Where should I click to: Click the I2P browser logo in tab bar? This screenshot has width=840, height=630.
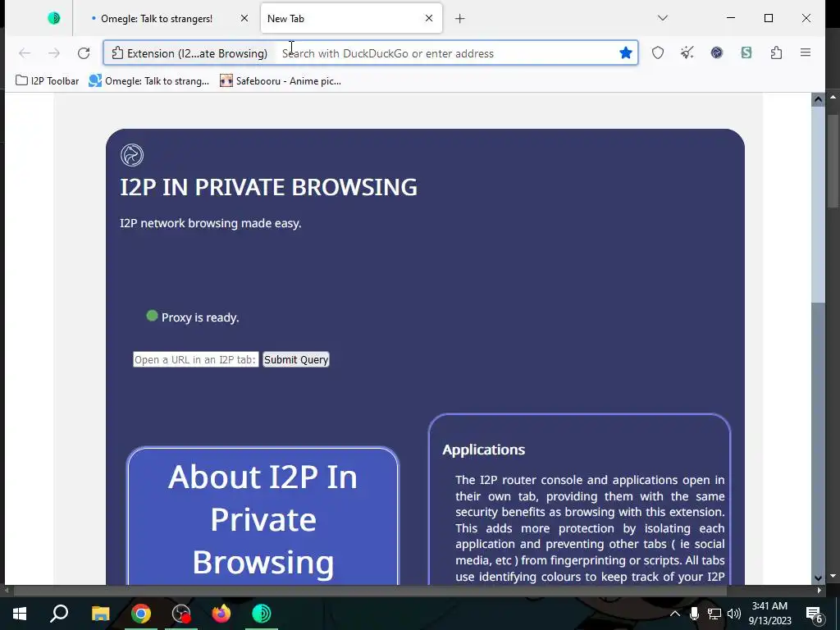click(53, 18)
